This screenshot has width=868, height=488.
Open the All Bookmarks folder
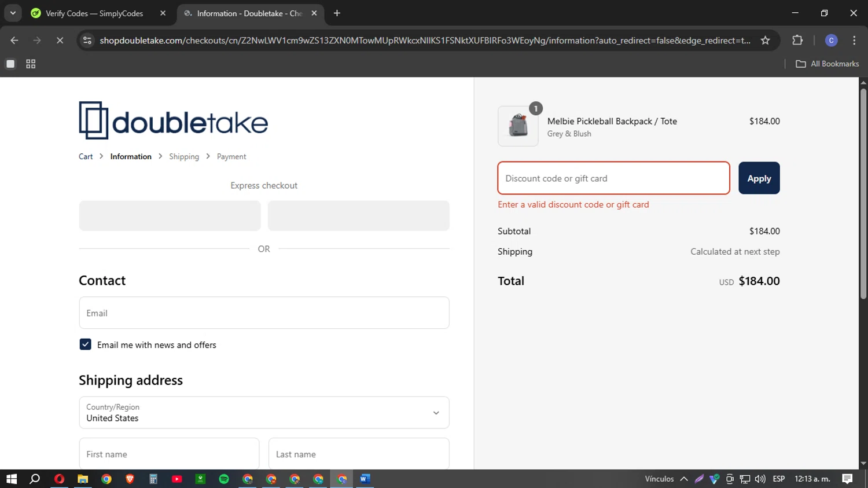827,64
